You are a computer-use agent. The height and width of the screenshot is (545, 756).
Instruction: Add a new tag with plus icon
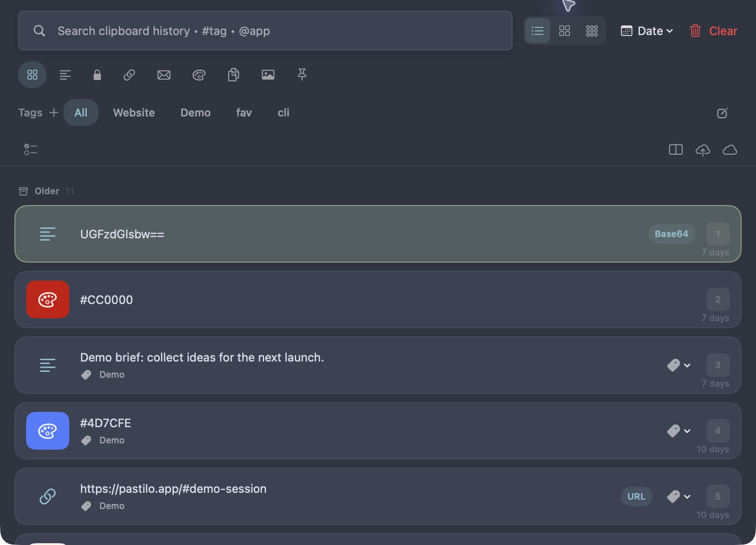click(x=54, y=112)
